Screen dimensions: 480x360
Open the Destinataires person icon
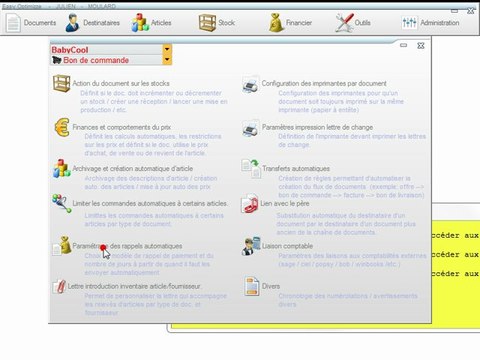tap(72, 23)
